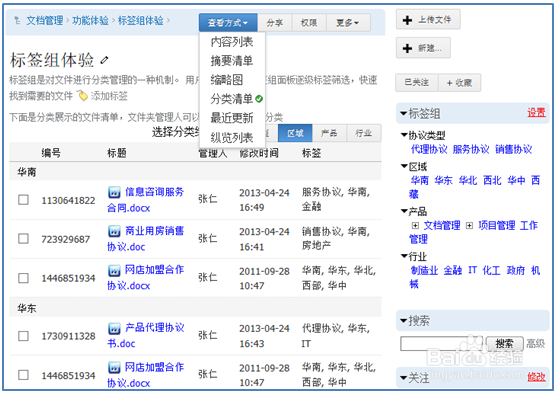Click the Word icon of 产品代理协议书.doc
Image resolution: width=556 pixels, height=394 pixels.
(114, 328)
